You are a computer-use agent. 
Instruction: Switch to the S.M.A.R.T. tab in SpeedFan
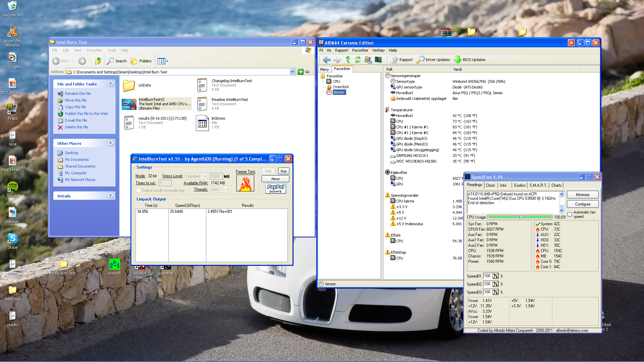pyautogui.click(x=538, y=185)
